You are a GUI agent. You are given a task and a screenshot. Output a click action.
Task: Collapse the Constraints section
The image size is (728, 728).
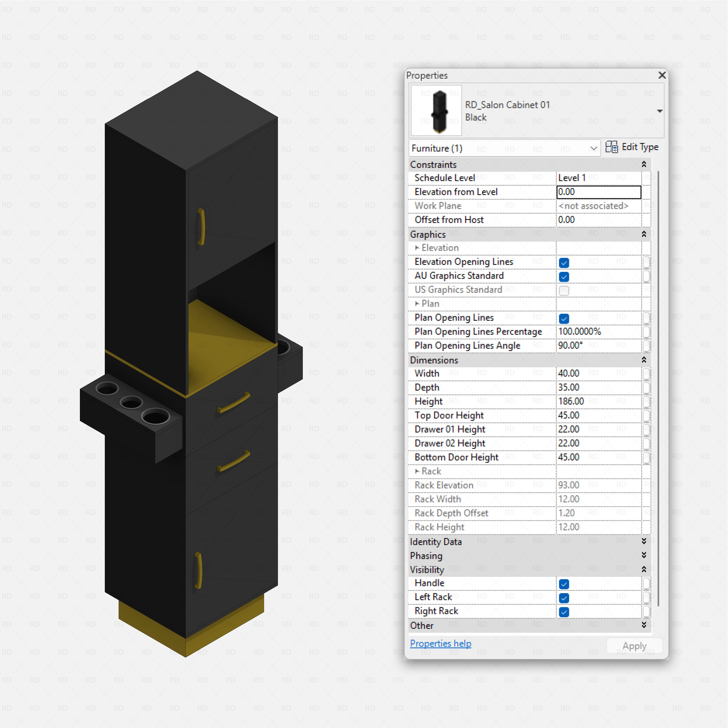pyautogui.click(x=644, y=164)
